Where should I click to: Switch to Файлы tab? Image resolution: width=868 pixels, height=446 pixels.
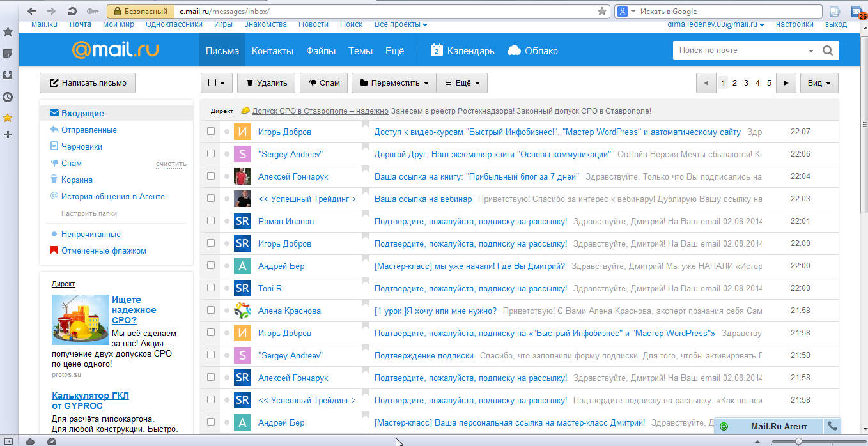(321, 51)
